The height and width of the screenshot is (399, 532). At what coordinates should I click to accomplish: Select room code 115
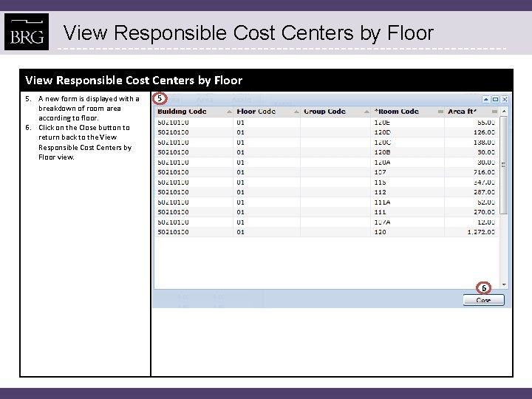tap(380, 183)
